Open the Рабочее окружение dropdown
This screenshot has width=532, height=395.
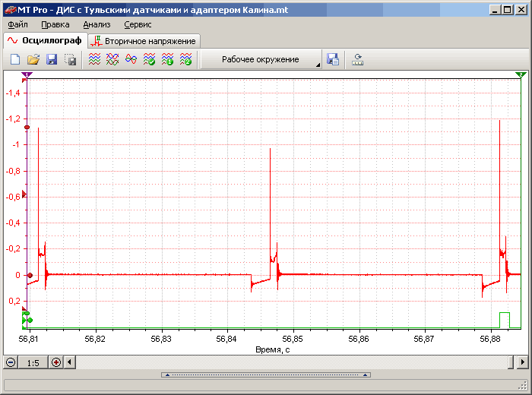coord(261,59)
